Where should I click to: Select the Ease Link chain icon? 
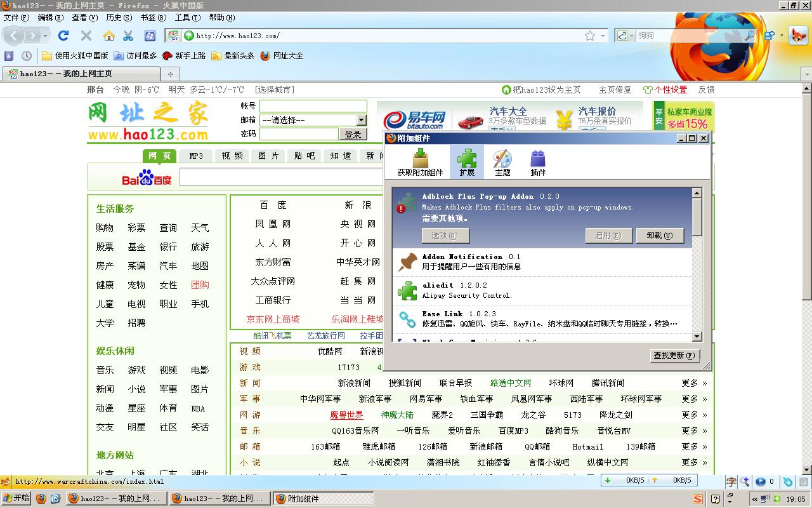click(407, 318)
